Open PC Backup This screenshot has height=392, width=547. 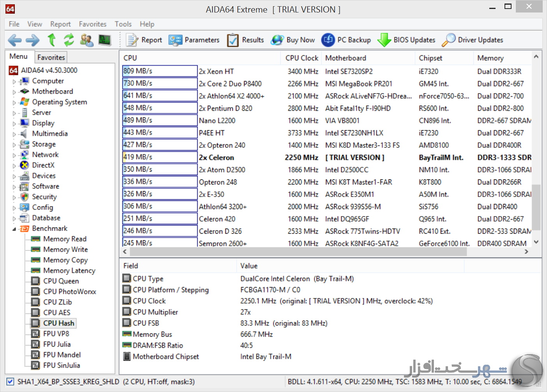[x=346, y=40]
